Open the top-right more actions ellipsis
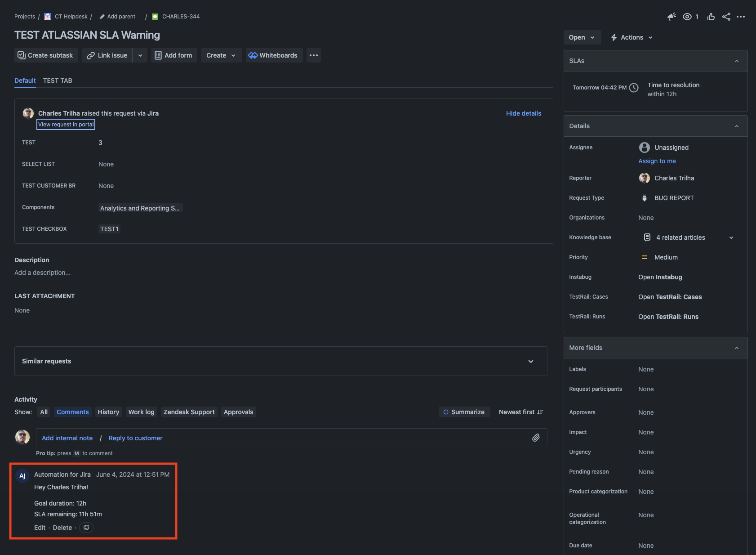Image resolution: width=756 pixels, height=555 pixels. click(x=741, y=17)
